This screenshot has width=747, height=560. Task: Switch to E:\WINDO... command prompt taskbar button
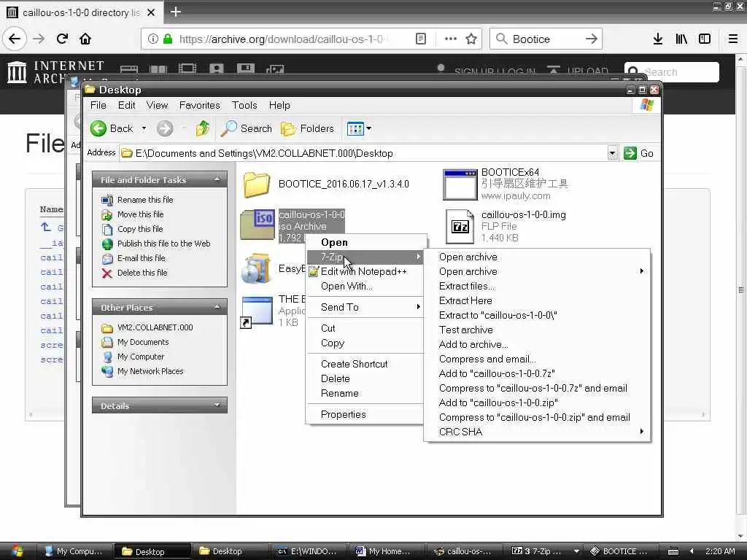307,551
